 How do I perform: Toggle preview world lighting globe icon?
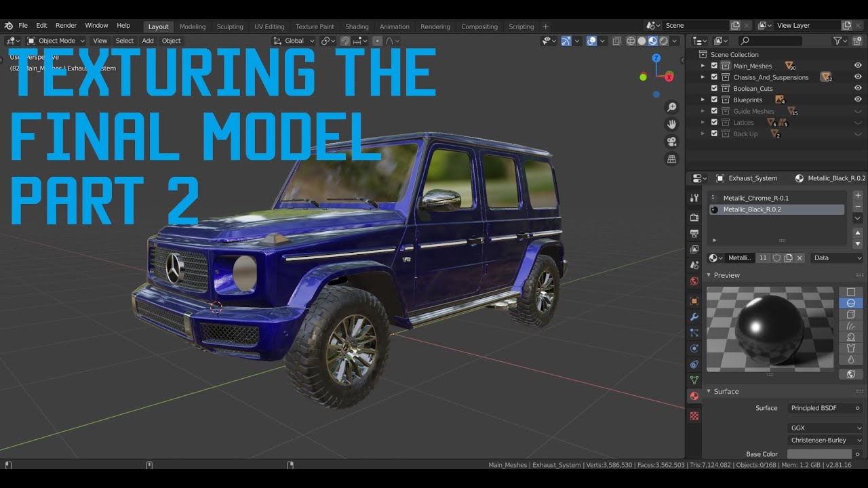click(851, 374)
